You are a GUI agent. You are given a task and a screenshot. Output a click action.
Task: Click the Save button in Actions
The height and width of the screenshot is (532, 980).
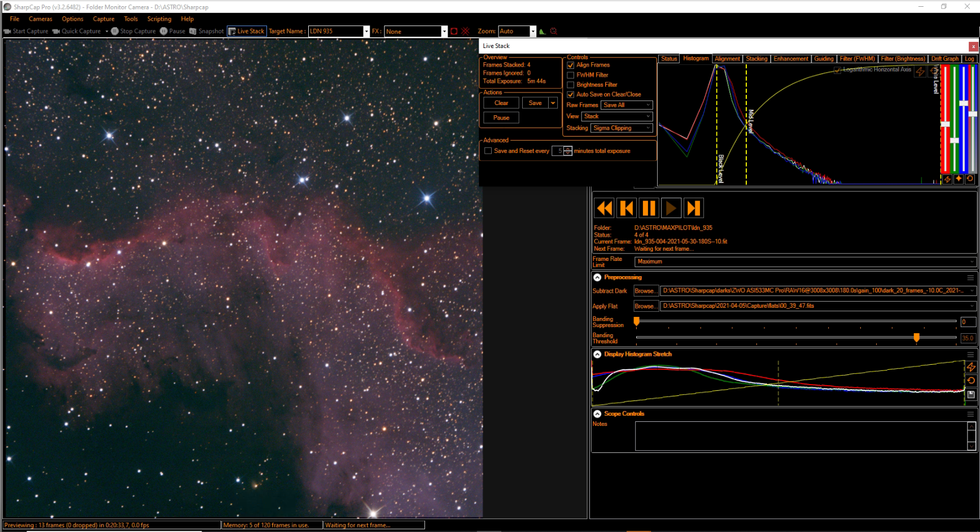(x=535, y=103)
